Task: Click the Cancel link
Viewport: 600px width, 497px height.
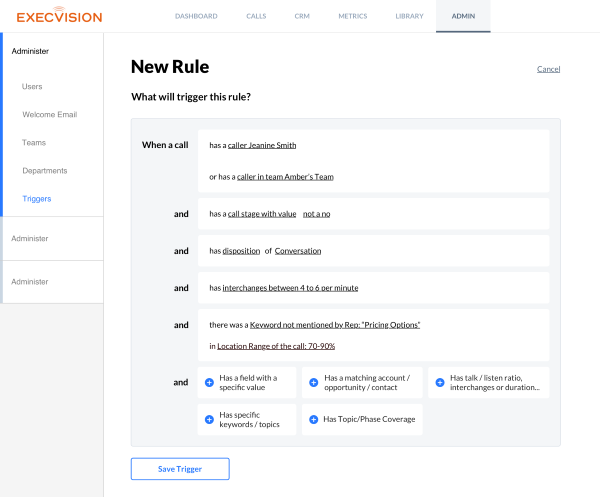Action: [548, 69]
